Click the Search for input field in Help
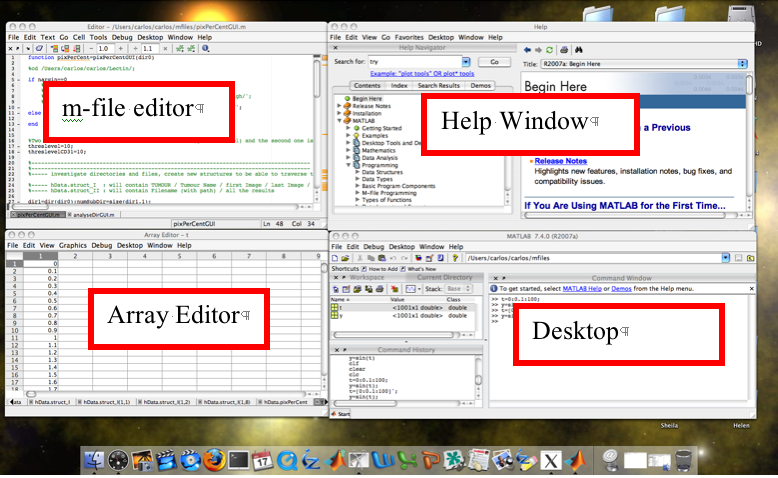Viewport: 778px width, 478px height. tap(415, 62)
